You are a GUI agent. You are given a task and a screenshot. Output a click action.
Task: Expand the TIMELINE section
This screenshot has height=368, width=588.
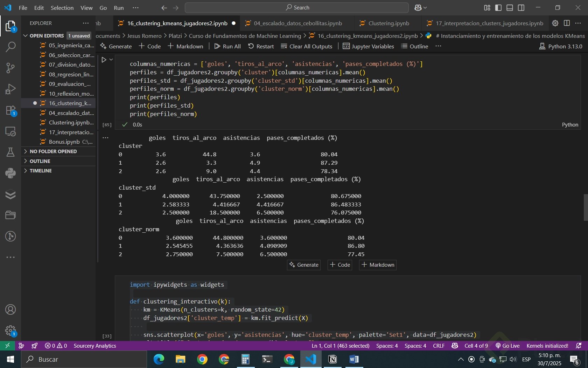(x=41, y=171)
